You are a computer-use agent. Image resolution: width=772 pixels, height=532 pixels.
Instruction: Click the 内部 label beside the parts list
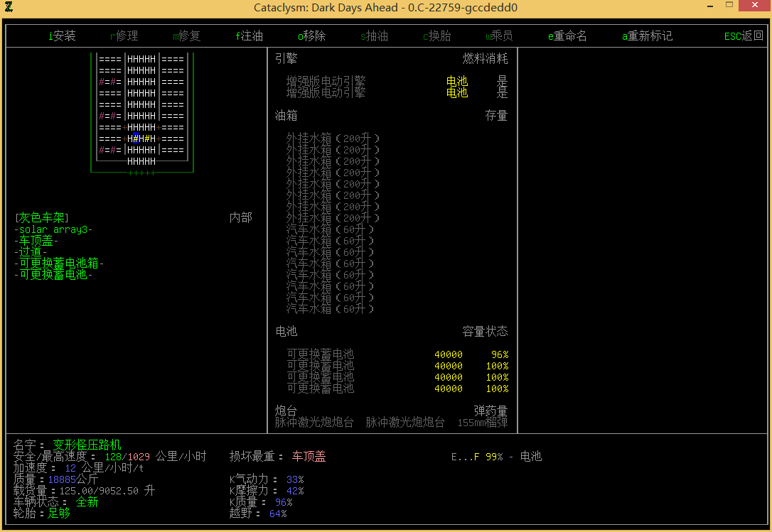(241, 217)
